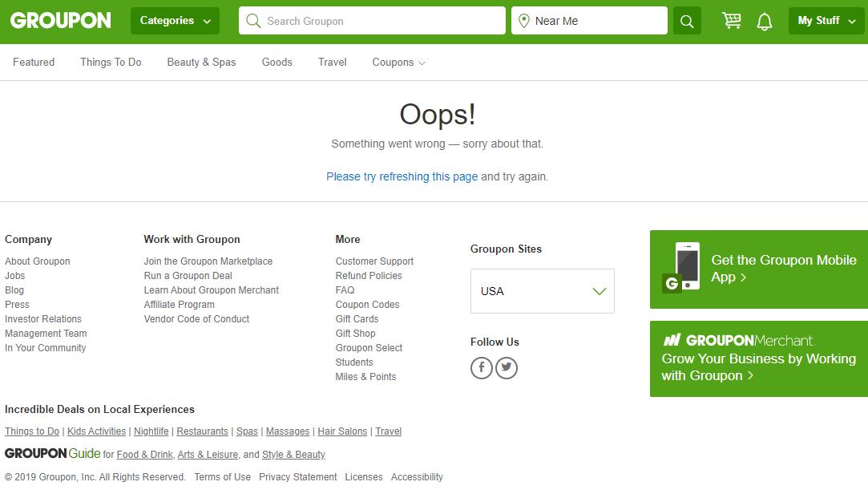Open the Students link
Image resolution: width=868 pixels, height=494 pixels.
(354, 362)
